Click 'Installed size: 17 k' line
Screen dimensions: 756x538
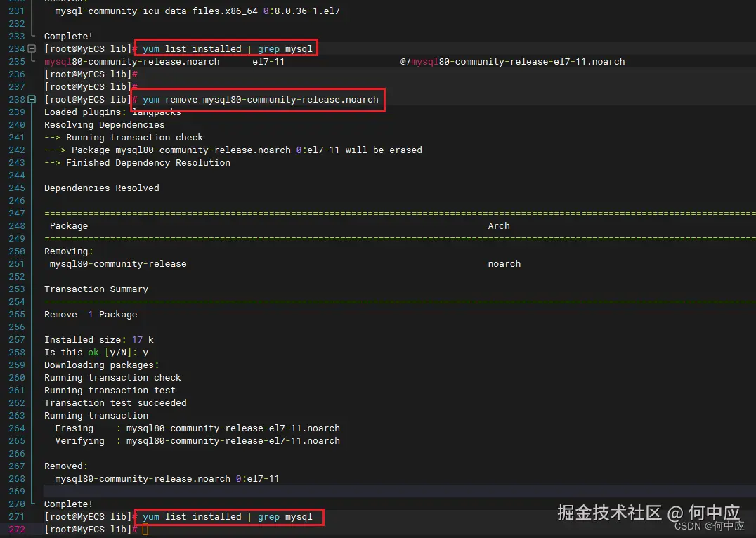click(99, 340)
